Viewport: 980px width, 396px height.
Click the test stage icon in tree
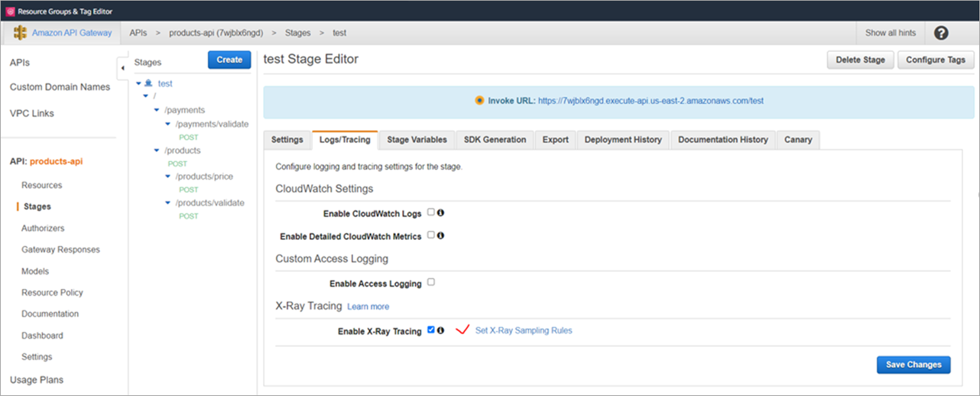point(148,83)
